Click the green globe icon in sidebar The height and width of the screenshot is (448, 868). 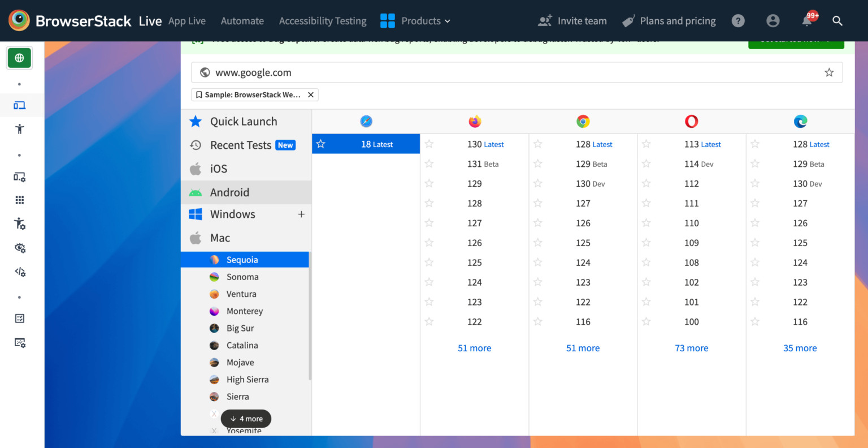coord(19,58)
